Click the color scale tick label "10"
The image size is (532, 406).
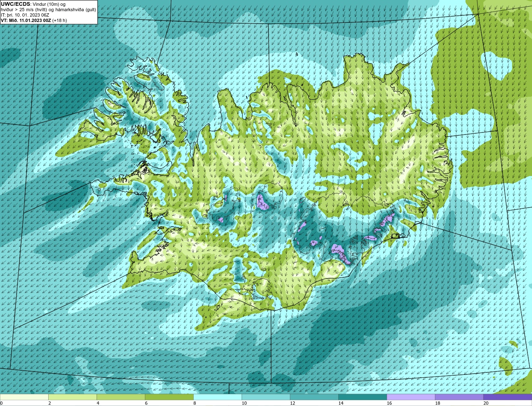pos(244,403)
